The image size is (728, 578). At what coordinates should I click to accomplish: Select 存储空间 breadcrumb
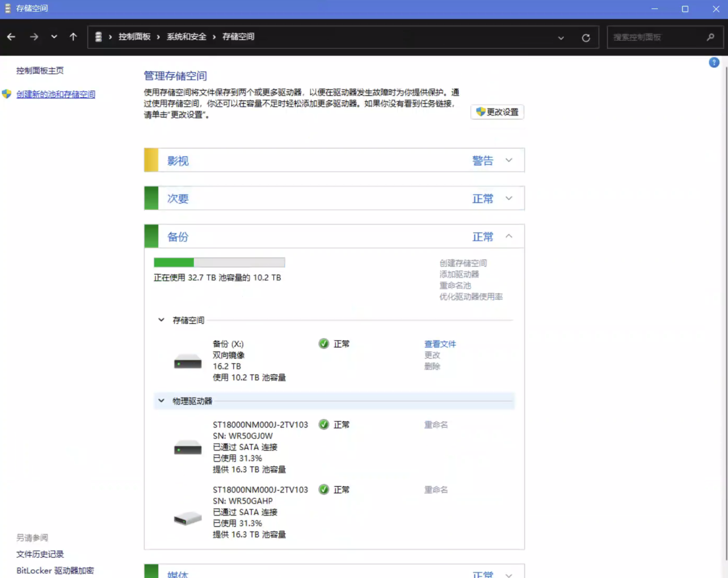pyautogui.click(x=238, y=37)
